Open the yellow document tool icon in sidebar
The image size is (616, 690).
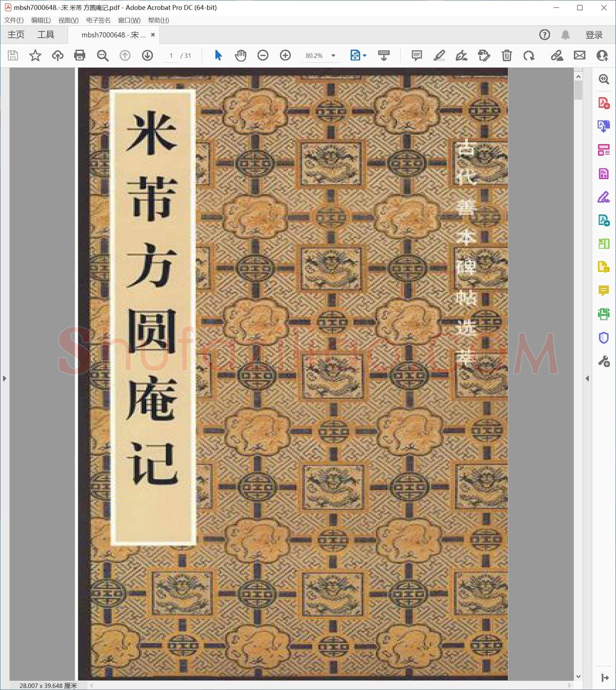(604, 267)
